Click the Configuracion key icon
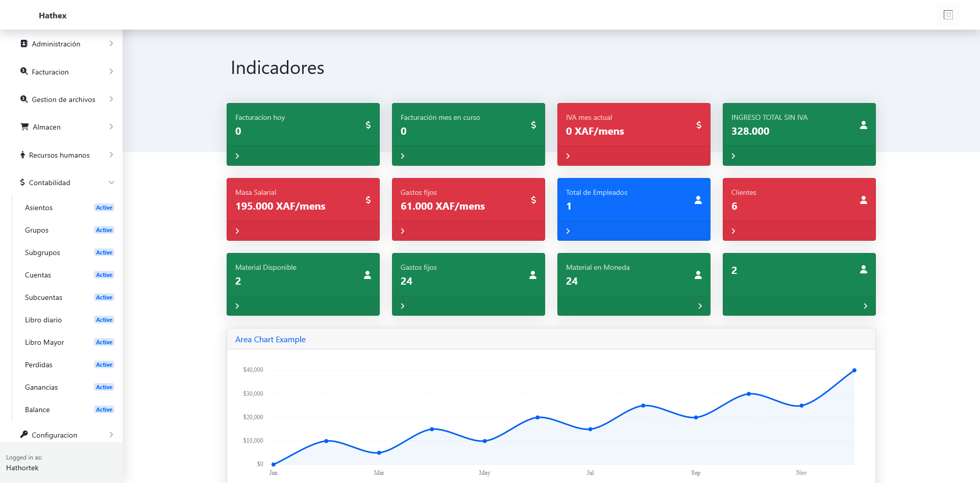Screen dimensions: 980x483 point(24,435)
